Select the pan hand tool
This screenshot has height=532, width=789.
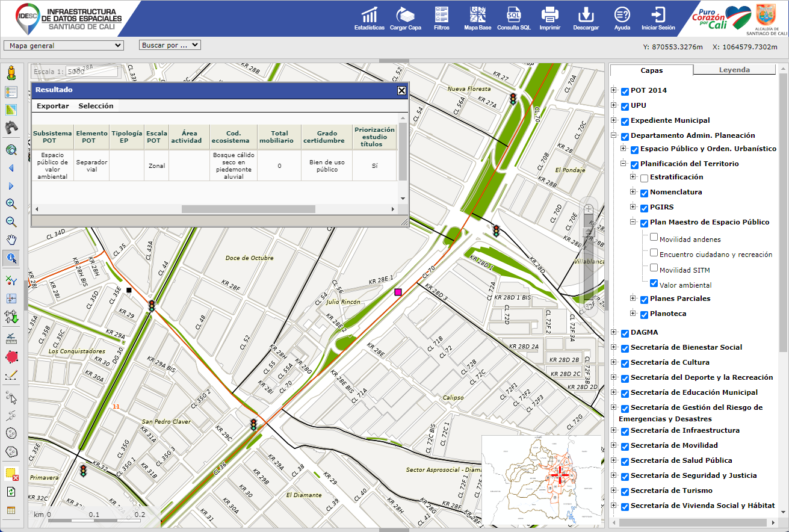(x=11, y=240)
